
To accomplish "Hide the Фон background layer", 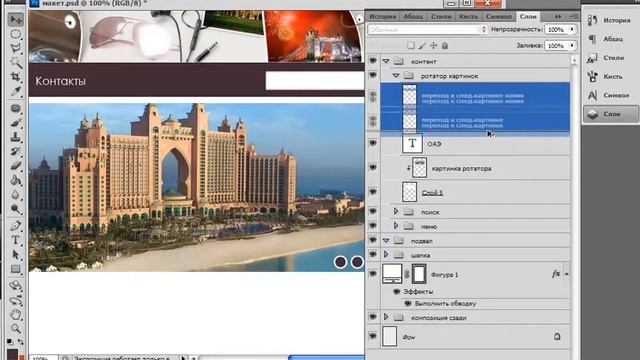I will (373, 336).
